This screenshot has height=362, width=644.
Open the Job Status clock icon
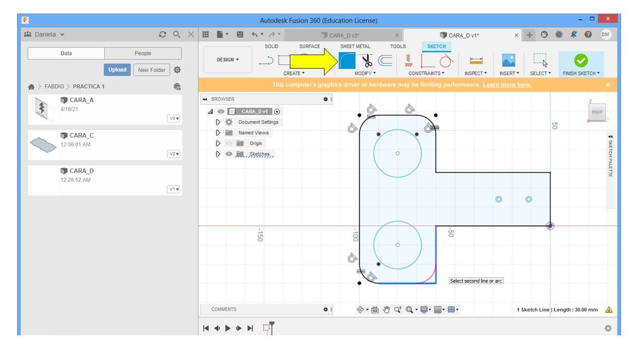[x=559, y=35]
